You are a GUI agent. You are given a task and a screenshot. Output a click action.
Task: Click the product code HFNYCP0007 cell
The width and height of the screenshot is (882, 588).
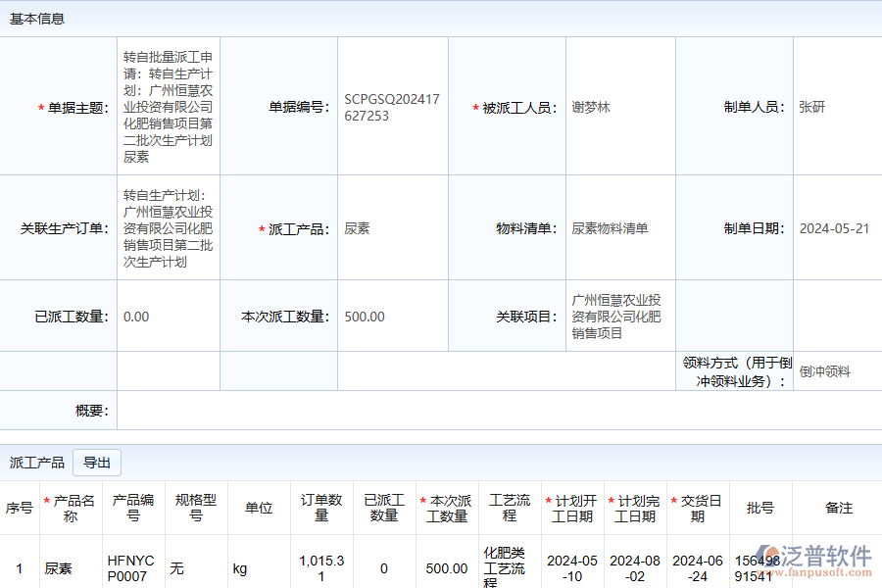point(132,568)
